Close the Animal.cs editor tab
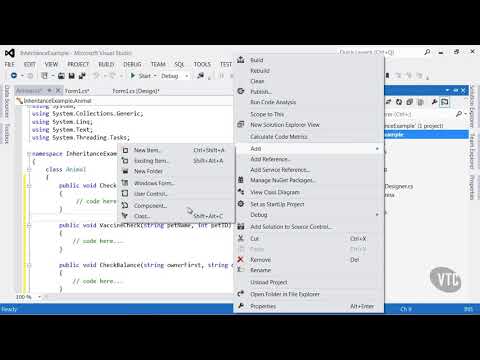This screenshot has width=480, height=360. (58, 90)
